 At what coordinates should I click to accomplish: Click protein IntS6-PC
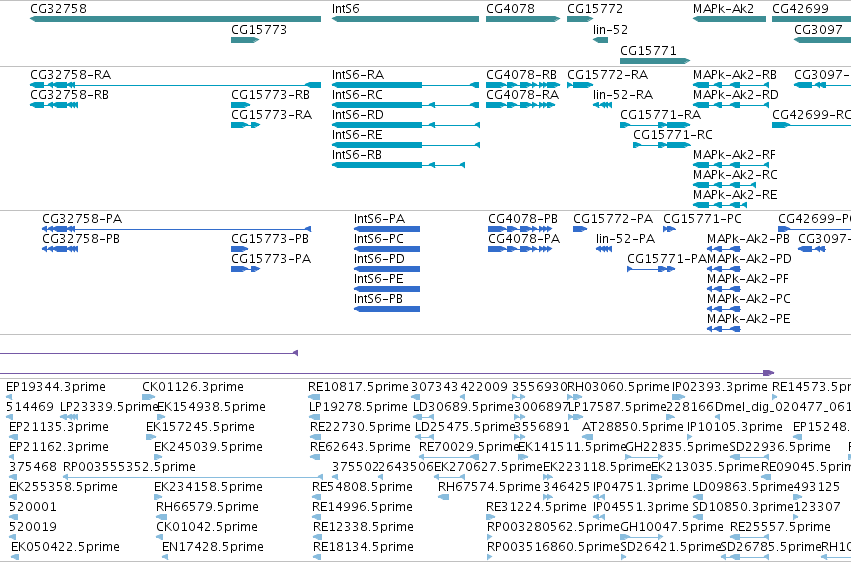(387, 249)
